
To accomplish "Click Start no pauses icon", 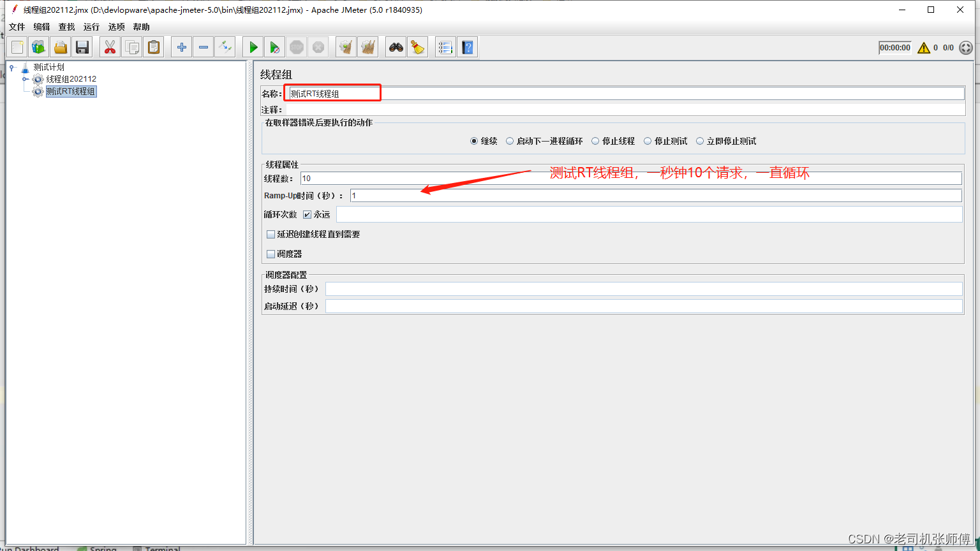I will point(274,47).
